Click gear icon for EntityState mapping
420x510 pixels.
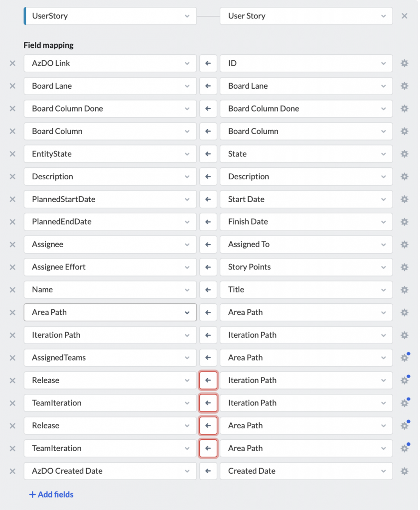pyautogui.click(x=405, y=154)
